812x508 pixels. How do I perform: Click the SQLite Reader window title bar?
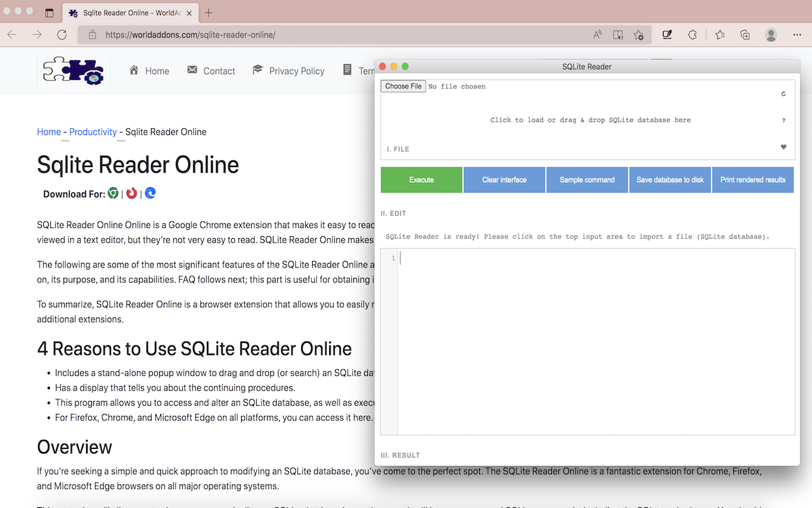click(587, 66)
